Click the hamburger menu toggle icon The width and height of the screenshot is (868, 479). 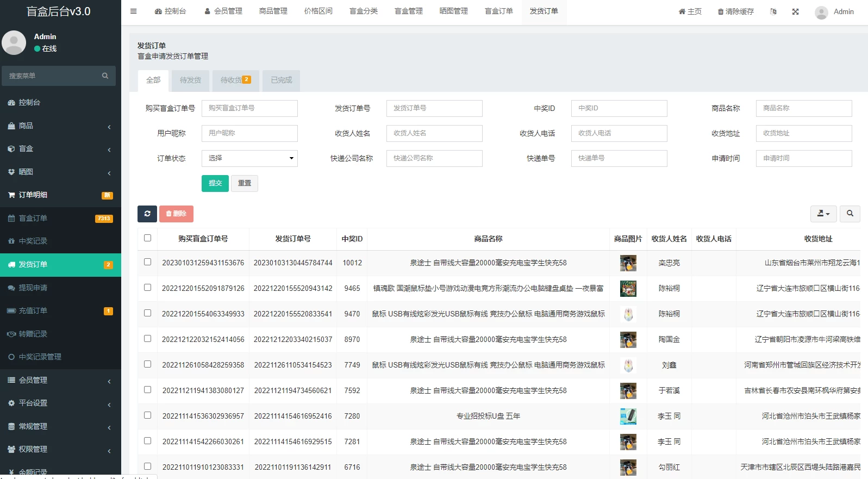[x=133, y=11]
